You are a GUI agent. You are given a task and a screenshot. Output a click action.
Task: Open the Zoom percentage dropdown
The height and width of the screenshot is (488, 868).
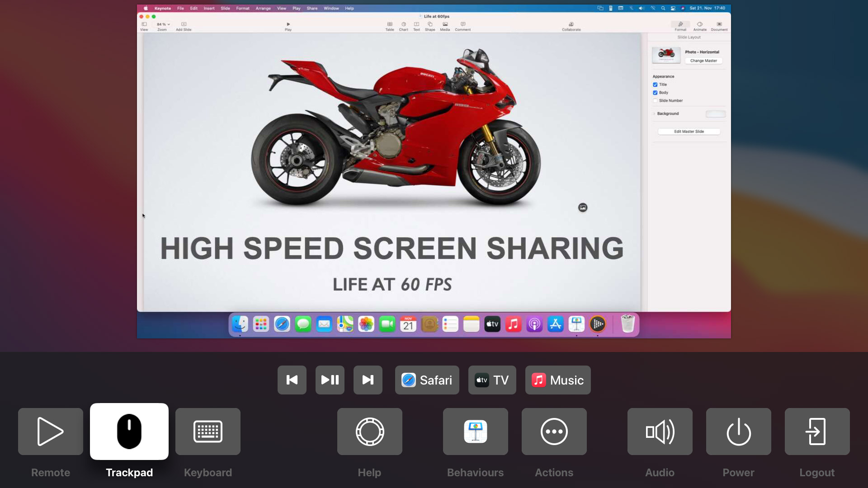[x=163, y=24]
